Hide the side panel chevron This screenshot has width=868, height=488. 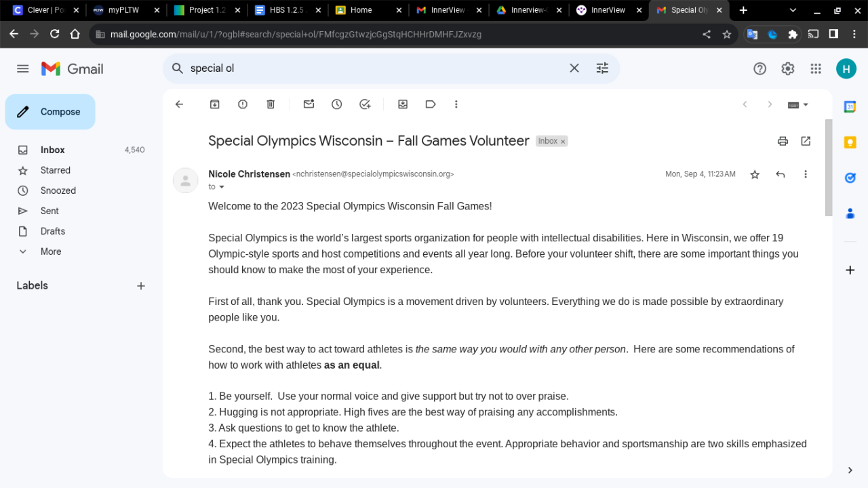coord(850,470)
